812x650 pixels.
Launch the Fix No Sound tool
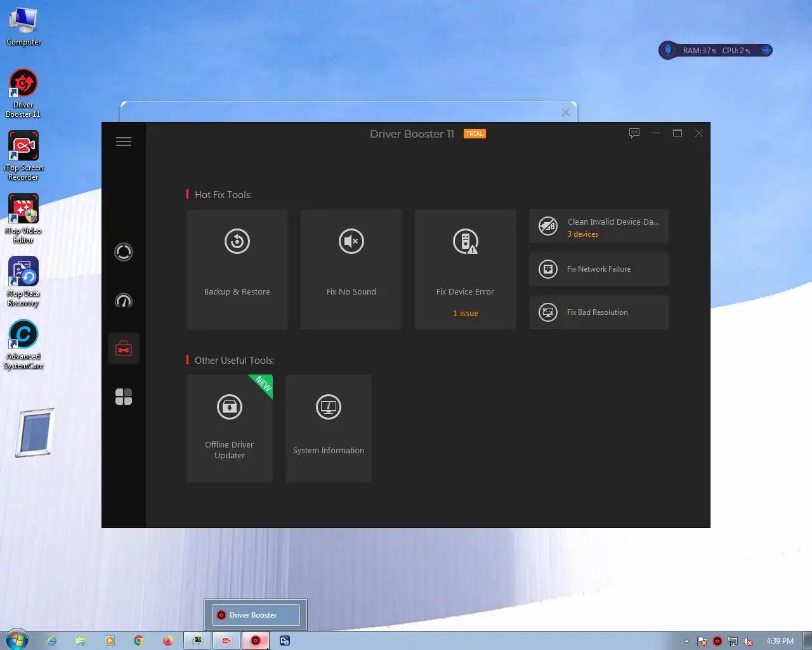click(351, 269)
